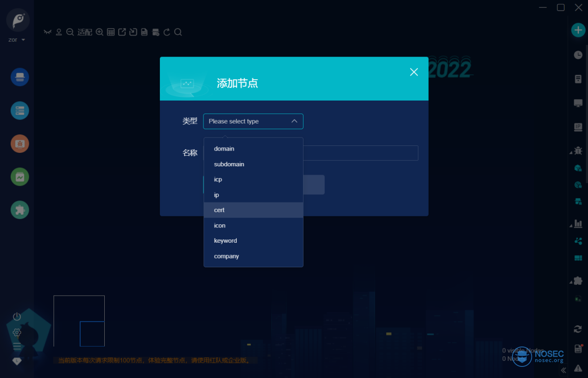Open the log icon with red dot

click(578, 348)
